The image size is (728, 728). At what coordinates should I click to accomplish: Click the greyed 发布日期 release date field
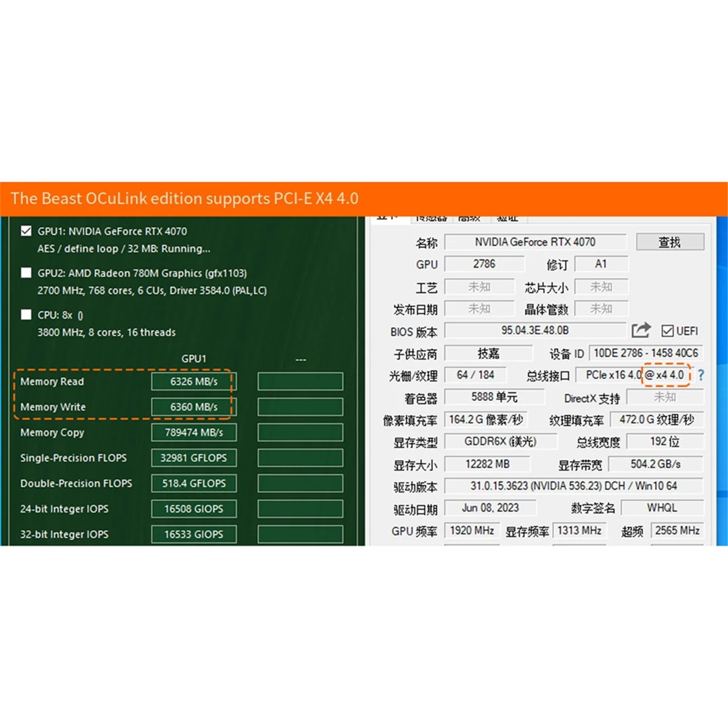click(480, 309)
